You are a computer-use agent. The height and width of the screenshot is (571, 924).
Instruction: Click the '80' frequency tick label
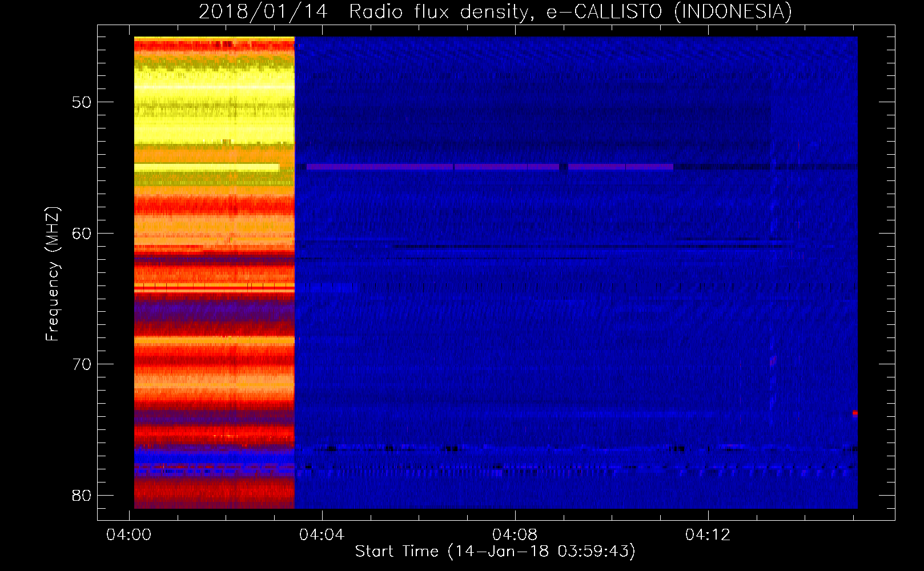[82, 495]
